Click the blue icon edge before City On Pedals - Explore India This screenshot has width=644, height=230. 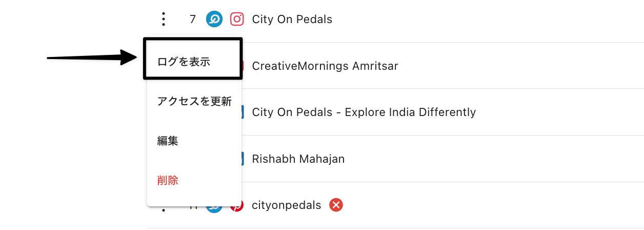click(243, 112)
